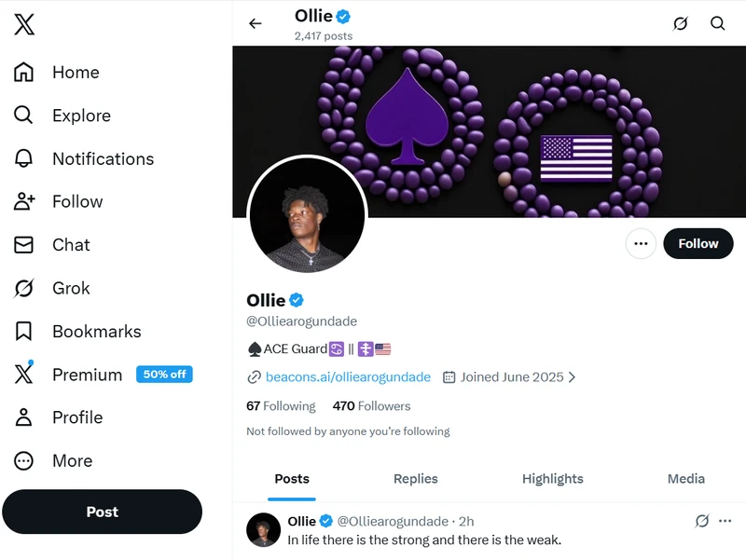The width and height of the screenshot is (746, 560).
Task: Go back using the arrow icon
Action: [256, 23]
